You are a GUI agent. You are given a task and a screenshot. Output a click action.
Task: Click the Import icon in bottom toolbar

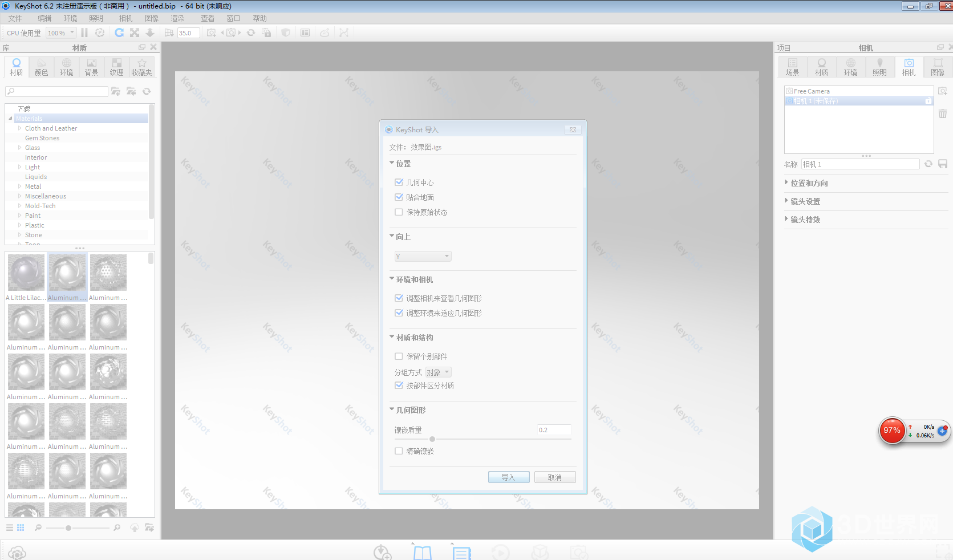pos(382,552)
